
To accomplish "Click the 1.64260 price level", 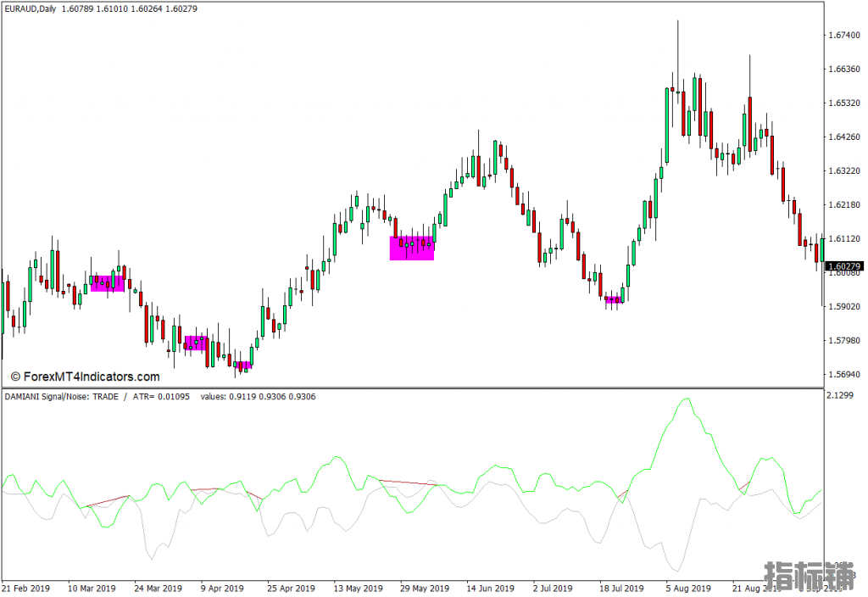I will click(x=844, y=137).
